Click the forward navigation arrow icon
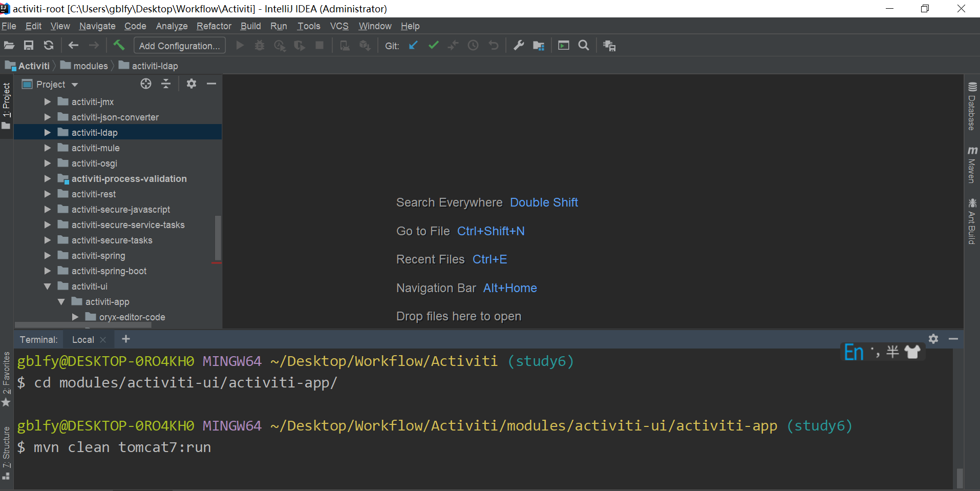Screen dimensions: 980x491 click(x=94, y=46)
